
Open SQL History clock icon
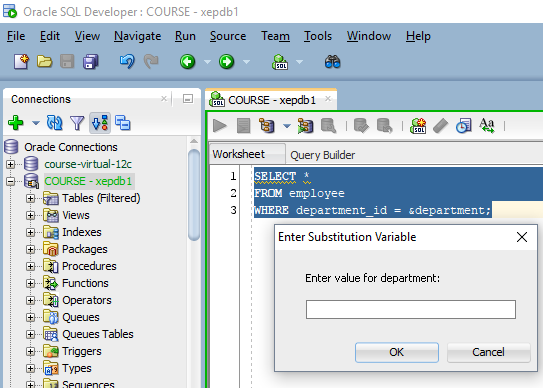tap(463, 126)
